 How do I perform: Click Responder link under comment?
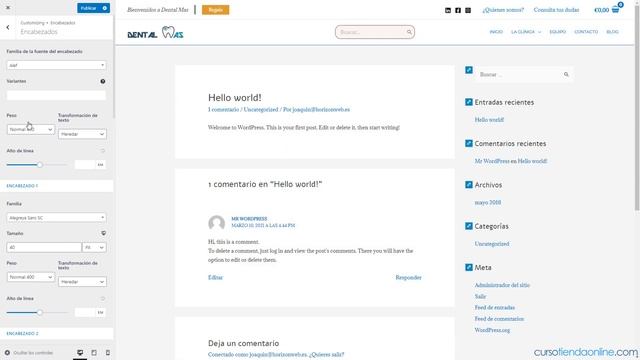[409, 278]
